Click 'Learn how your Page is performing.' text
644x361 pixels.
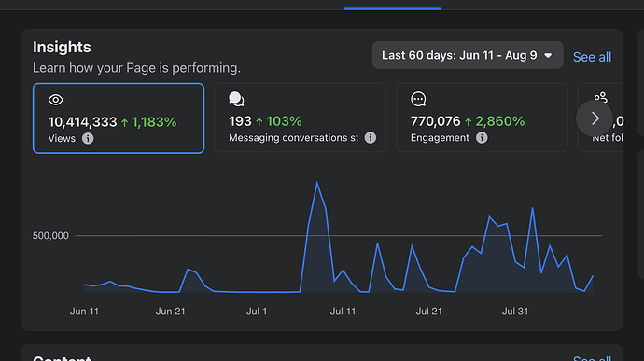click(x=136, y=68)
